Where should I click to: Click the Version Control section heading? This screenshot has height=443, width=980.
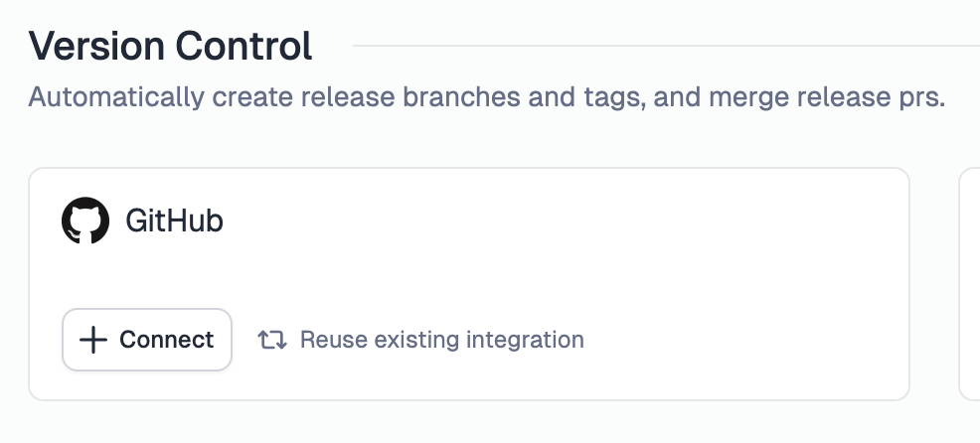tap(171, 46)
